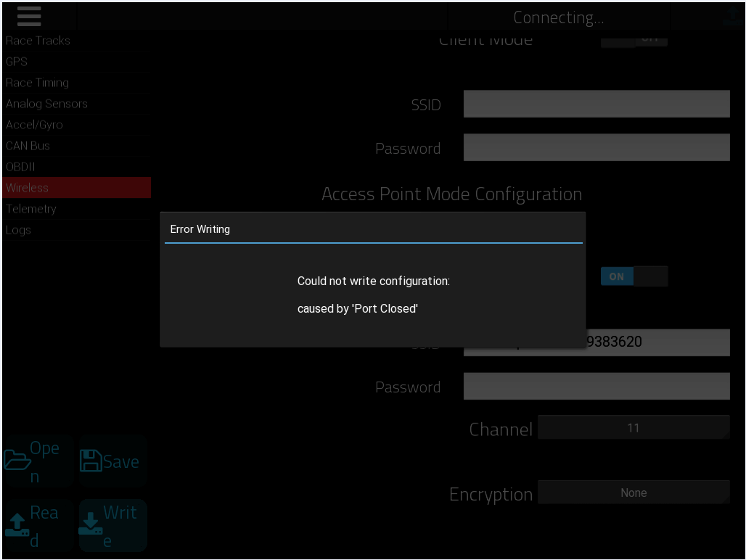Open the Encryption dropdown showing None
The image size is (746, 560).
(634, 493)
